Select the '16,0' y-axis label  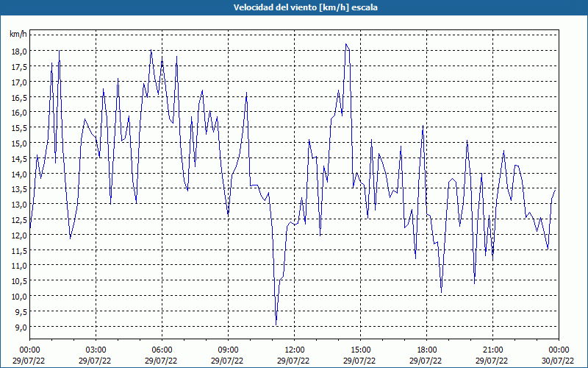tap(19, 112)
